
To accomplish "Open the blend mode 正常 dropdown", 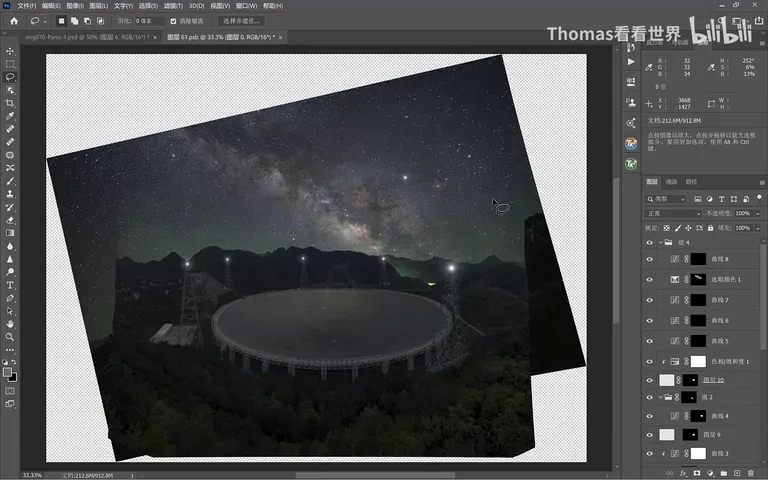I will coord(673,214).
